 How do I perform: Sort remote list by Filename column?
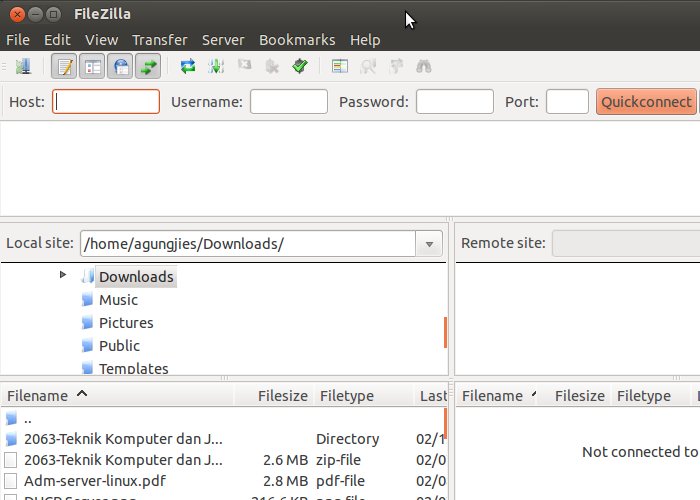point(496,396)
